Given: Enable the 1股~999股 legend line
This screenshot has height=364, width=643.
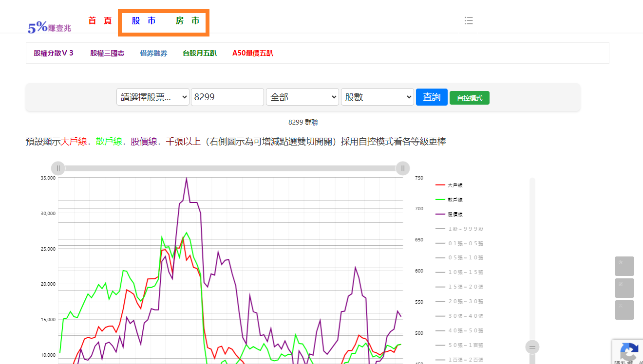Looking at the screenshot, I should 459,229.
